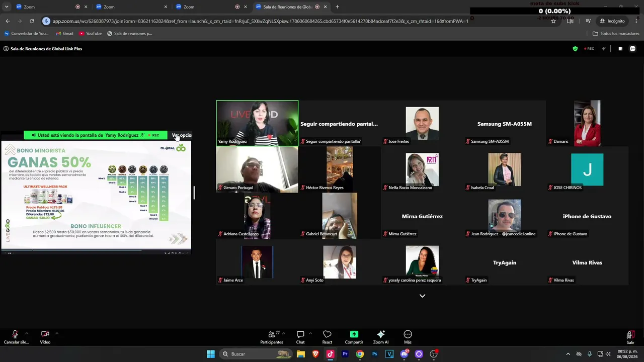Go back in the browser
The width and height of the screenshot is (644, 362).
coord(8,21)
